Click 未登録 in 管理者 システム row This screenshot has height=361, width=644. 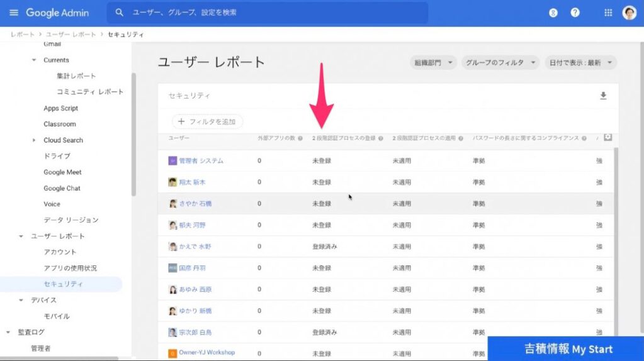(x=322, y=161)
